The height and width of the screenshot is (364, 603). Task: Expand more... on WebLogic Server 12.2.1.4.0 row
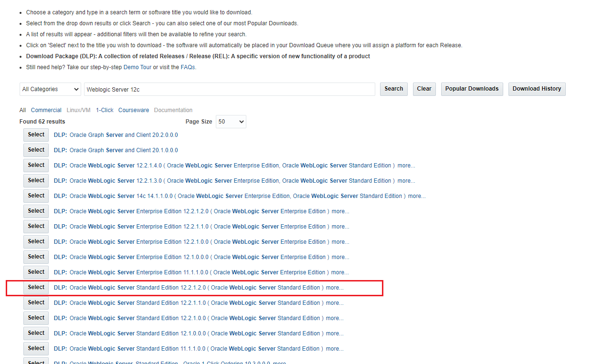pyautogui.click(x=406, y=166)
